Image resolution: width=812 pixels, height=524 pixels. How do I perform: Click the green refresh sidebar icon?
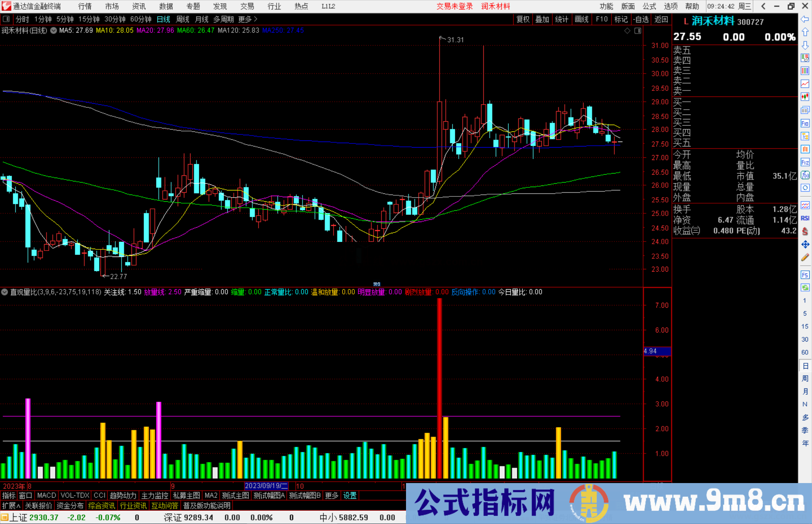coord(805,287)
